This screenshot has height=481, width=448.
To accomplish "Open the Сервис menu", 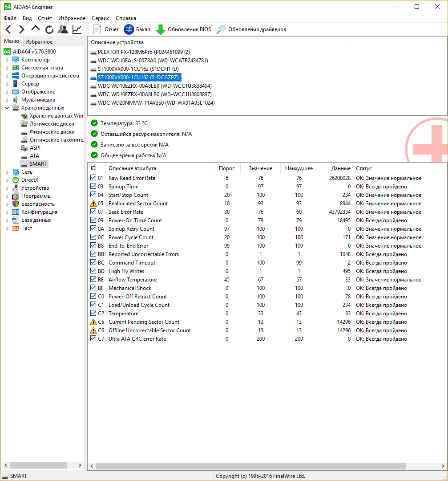I will 100,18.
